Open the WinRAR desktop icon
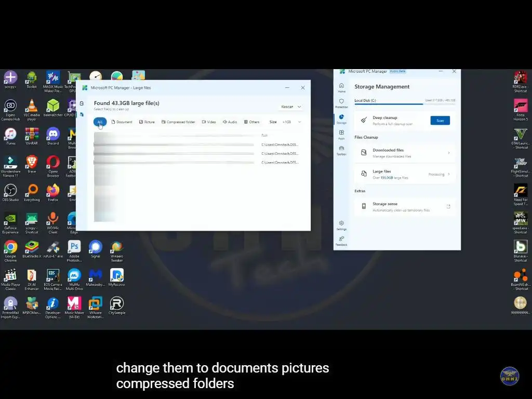532x399 pixels. 32,136
